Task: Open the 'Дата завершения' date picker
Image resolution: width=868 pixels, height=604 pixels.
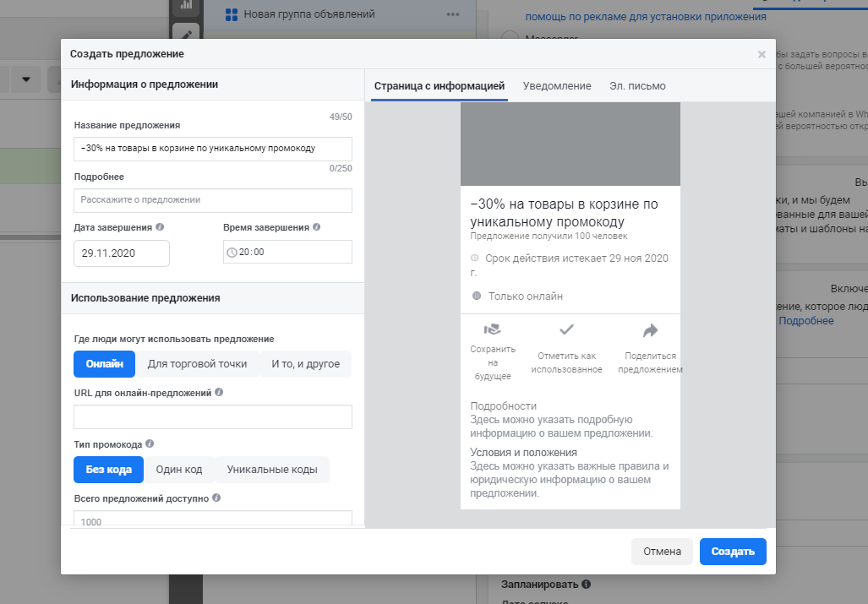Action: (x=122, y=253)
